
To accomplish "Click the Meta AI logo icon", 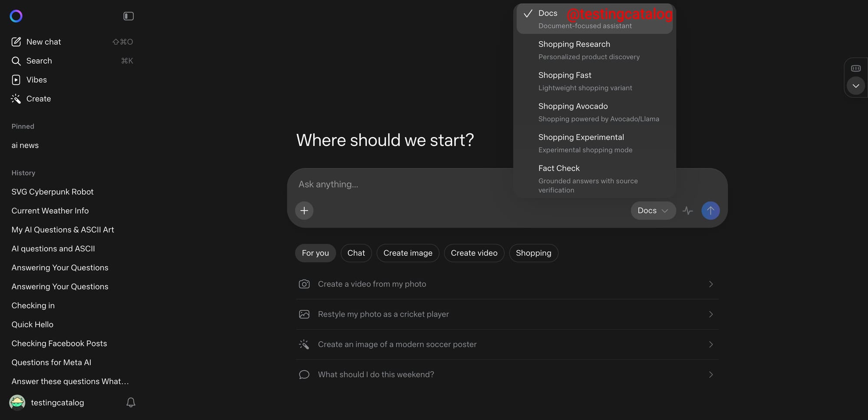I will click(16, 16).
